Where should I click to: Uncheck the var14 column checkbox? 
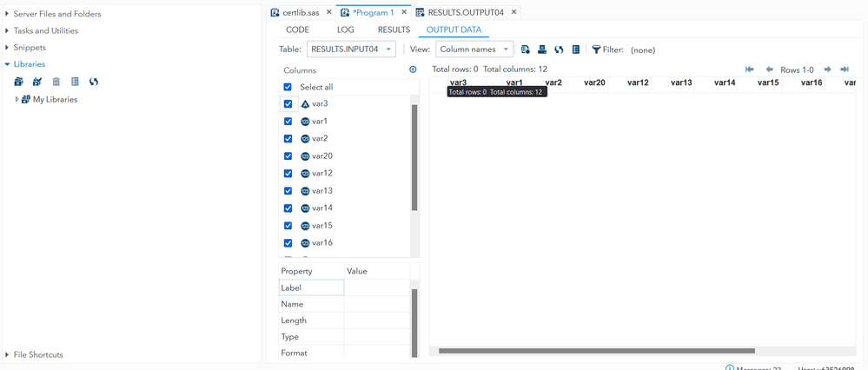(x=288, y=208)
